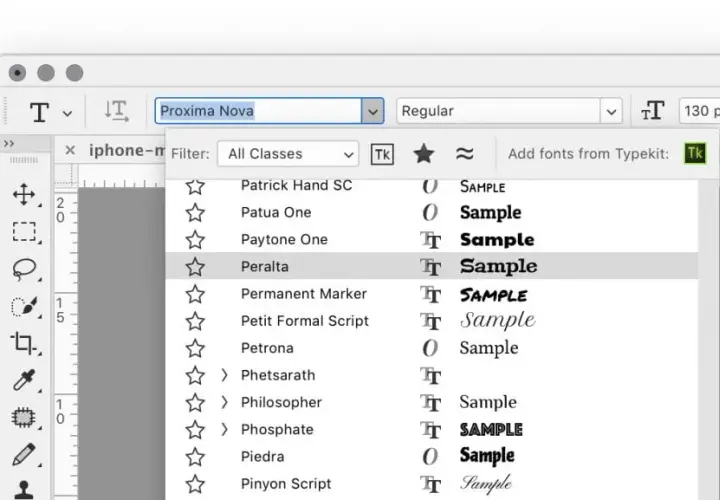Star the Petrona font
This screenshot has height=500, width=720.
195,348
